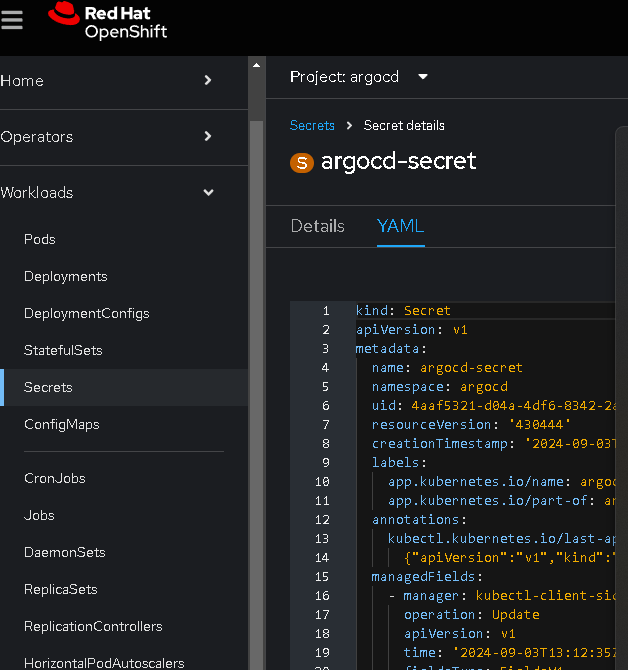Click line number 12 in editor gutter
The height and width of the screenshot is (670, 628).
click(x=322, y=520)
